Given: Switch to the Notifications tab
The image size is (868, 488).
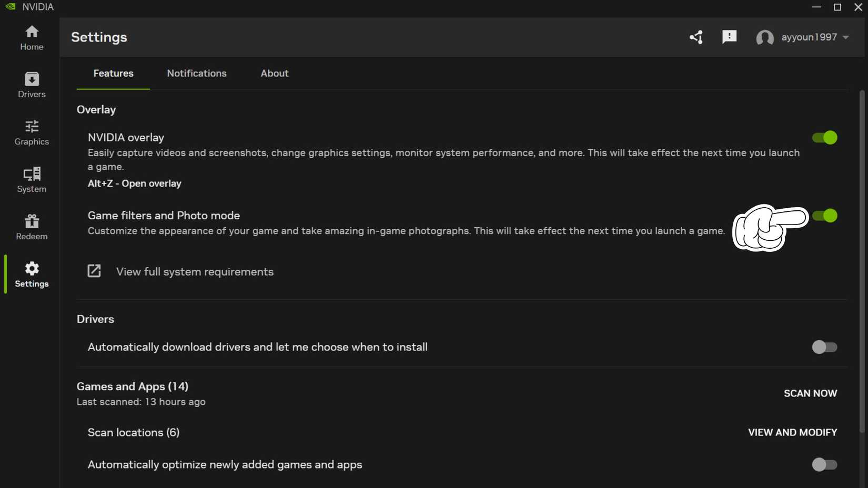Looking at the screenshot, I should 196,74.
